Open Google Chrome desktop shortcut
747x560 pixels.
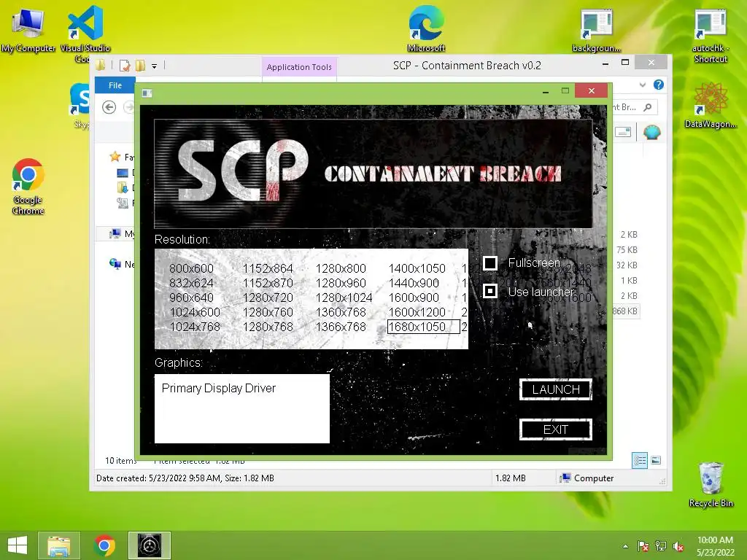coord(28,187)
